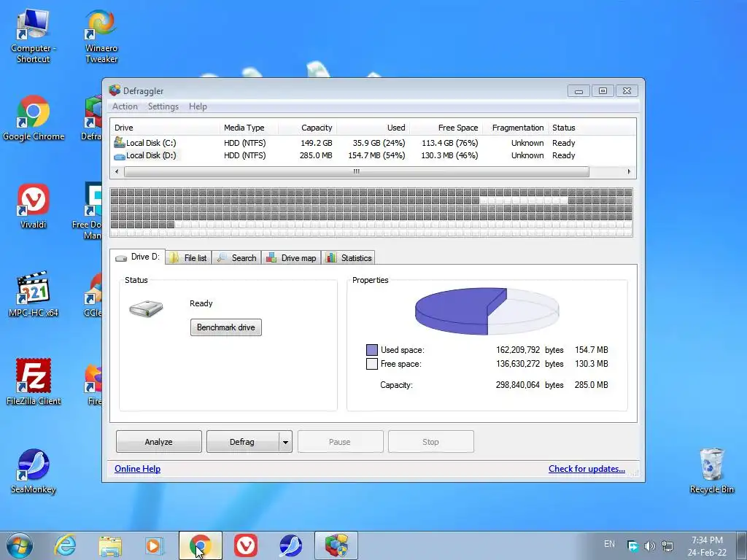This screenshot has height=560, width=747.
Task: Click EN language indicator in tray
Action: 609,544
